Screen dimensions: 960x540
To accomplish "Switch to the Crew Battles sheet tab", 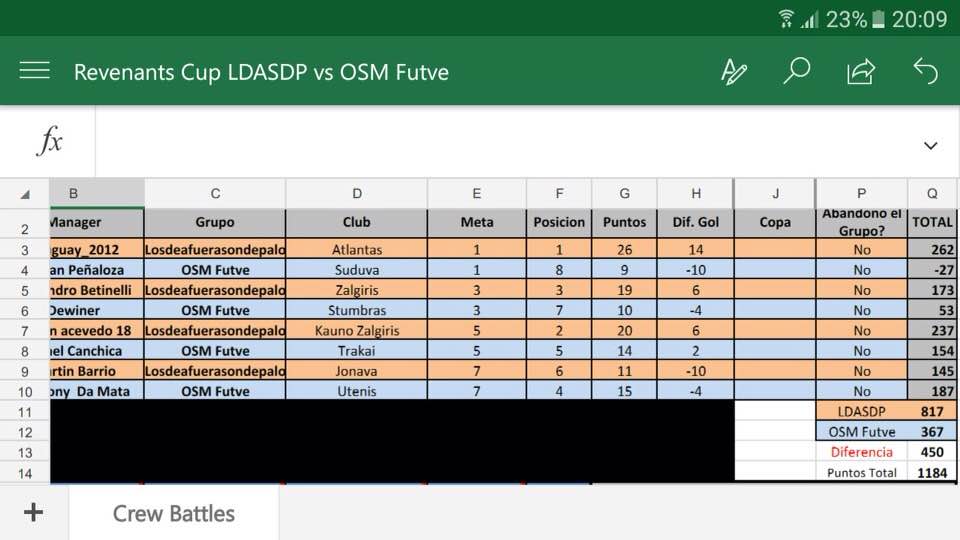I will click(x=174, y=513).
